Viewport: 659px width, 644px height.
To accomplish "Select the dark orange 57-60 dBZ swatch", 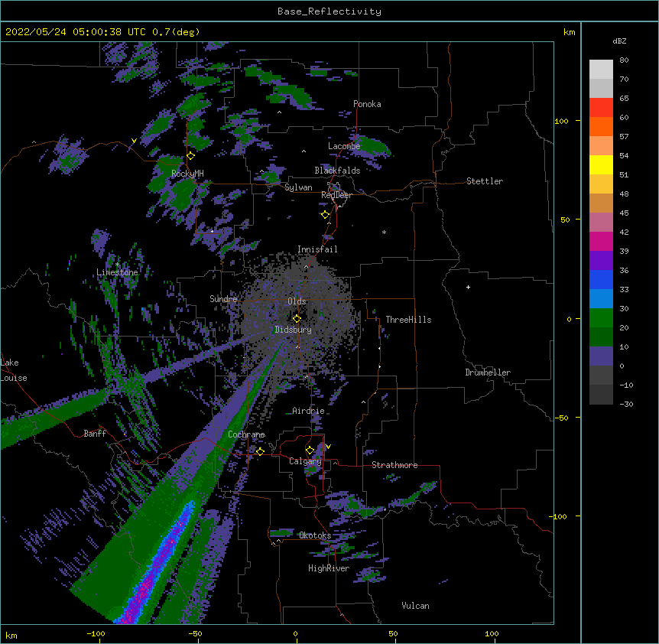I will point(601,126).
